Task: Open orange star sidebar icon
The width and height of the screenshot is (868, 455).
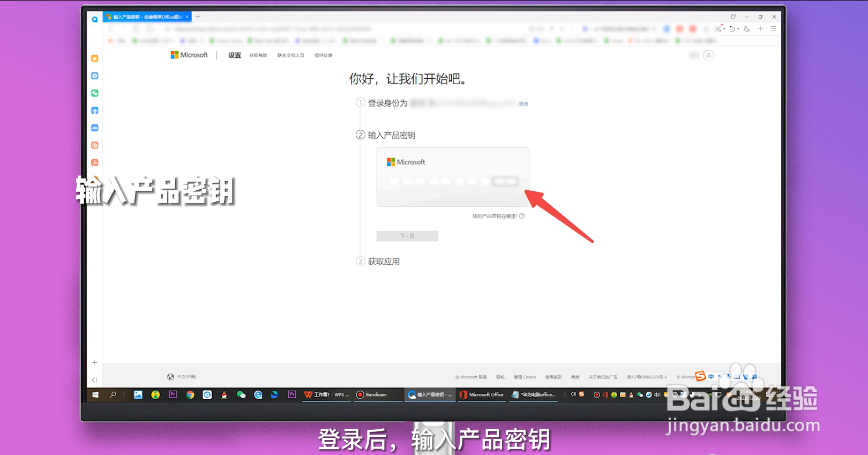Action: [x=95, y=58]
